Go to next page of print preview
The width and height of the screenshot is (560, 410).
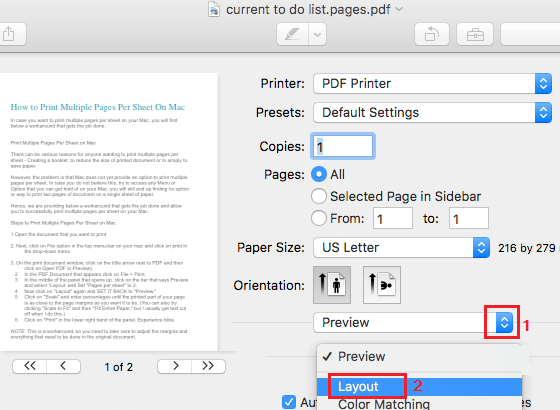[175, 366]
